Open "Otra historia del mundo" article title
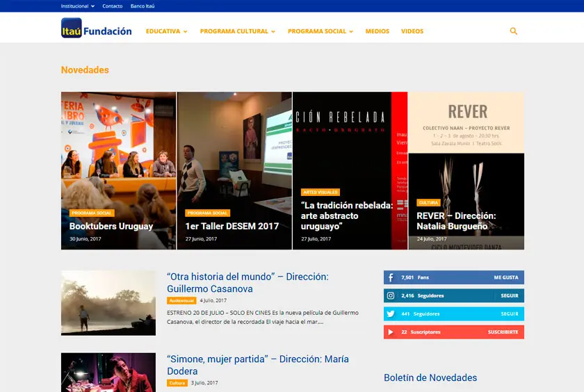 pyautogui.click(x=248, y=283)
